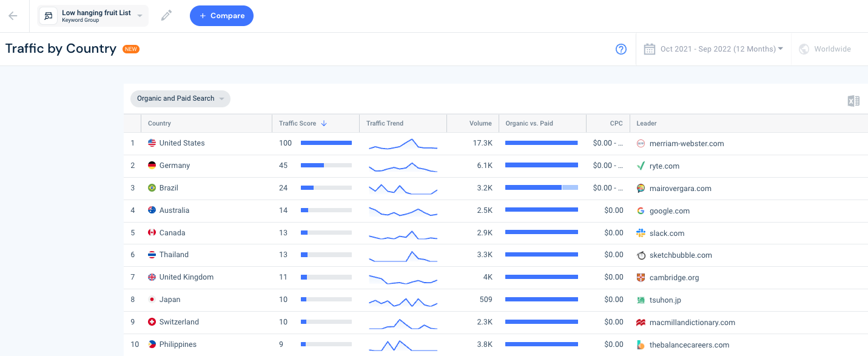Click the United Kingdom country name
Viewport: 868px width, 356px height.
(186, 277)
